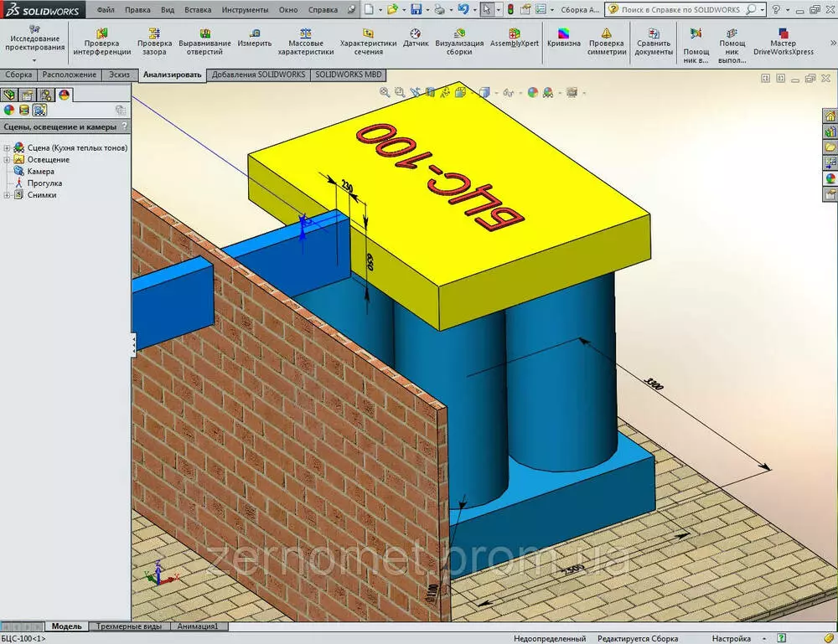Switch to the Эскиз tab
838x644 pixels.
(120, 75)
